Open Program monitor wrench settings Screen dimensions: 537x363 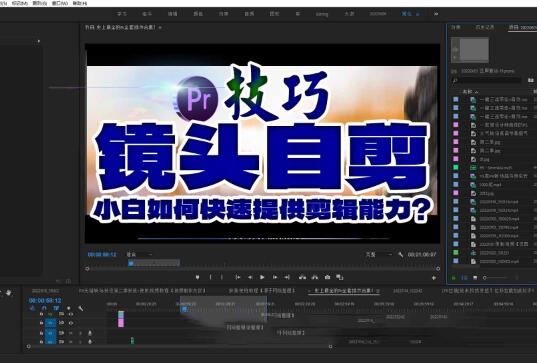point(401,254)
